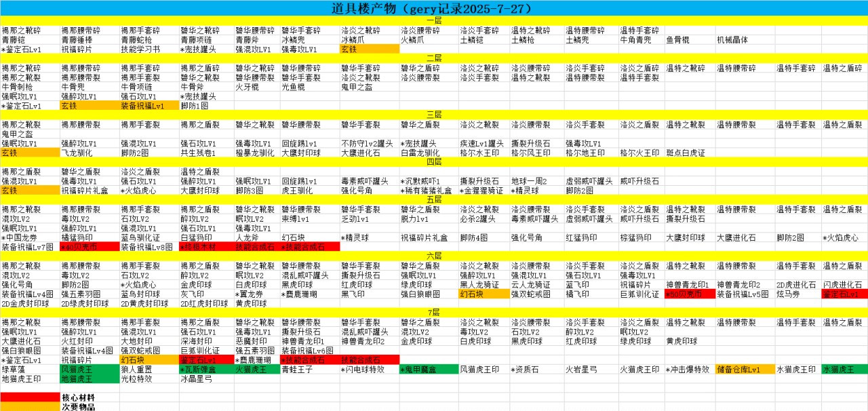Select the orange 装备祝福Lv1 cell

[x=142, y=106]
